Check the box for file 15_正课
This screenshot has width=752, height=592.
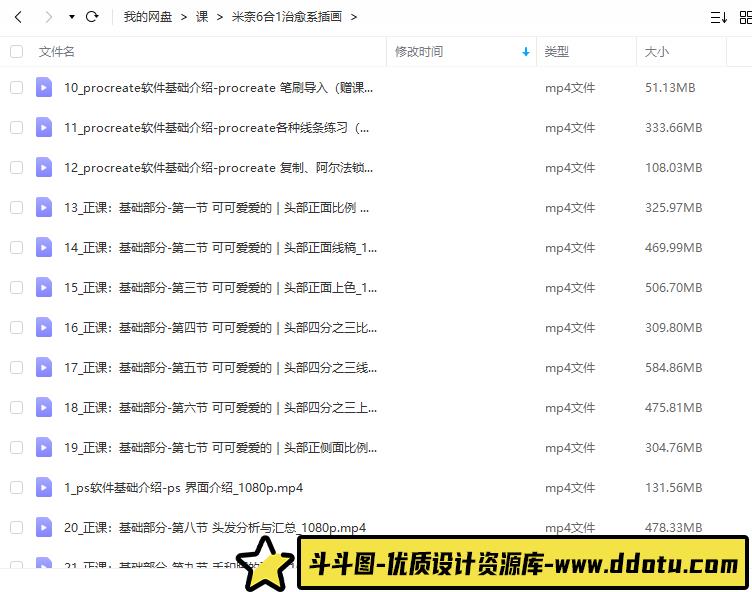[16, 287]
